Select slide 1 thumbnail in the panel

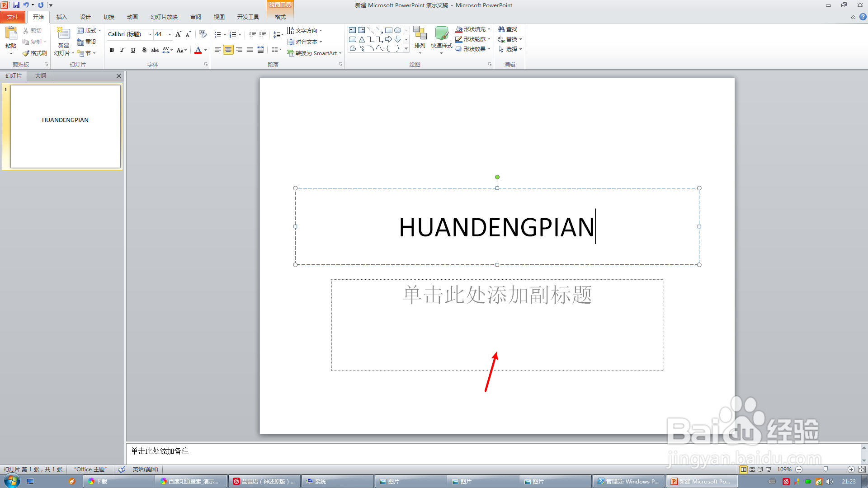(66, 127)
